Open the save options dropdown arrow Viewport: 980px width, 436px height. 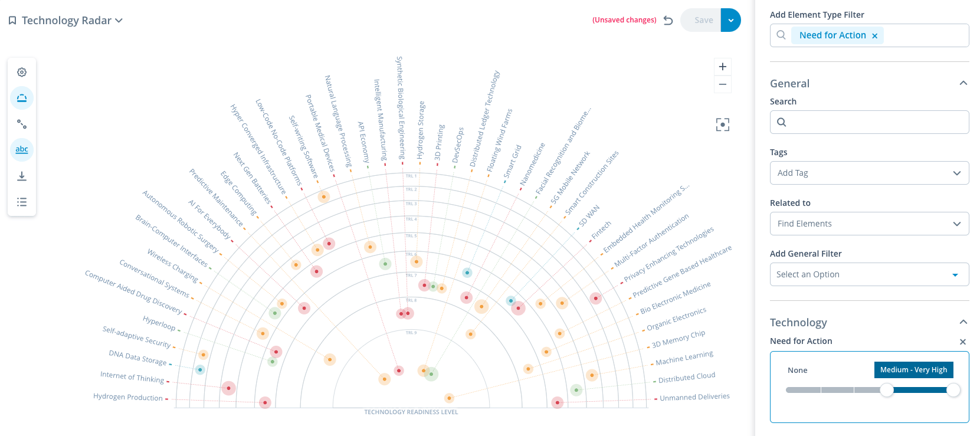(731, 20)
